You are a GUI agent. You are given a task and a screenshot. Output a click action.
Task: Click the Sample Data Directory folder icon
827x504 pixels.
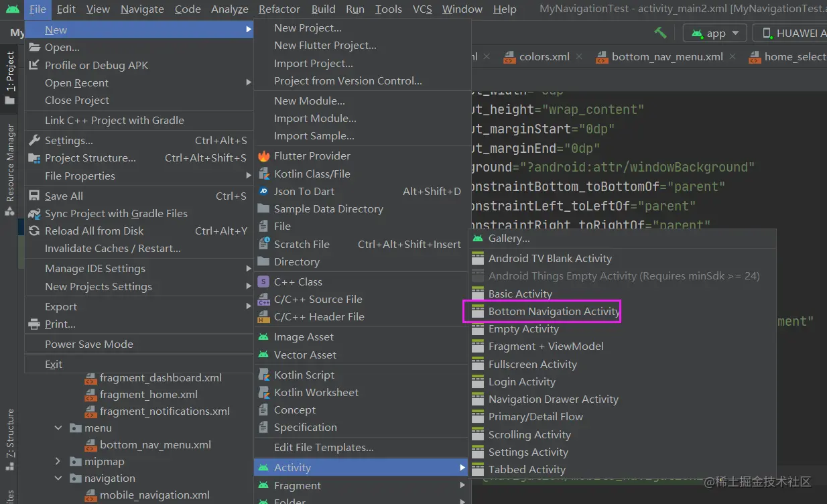(x=263, y=208)
